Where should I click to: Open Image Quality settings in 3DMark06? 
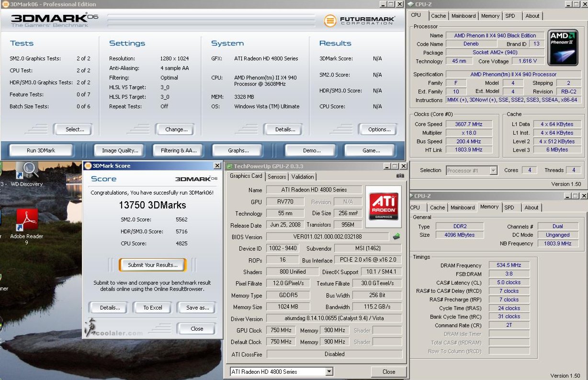120,150
